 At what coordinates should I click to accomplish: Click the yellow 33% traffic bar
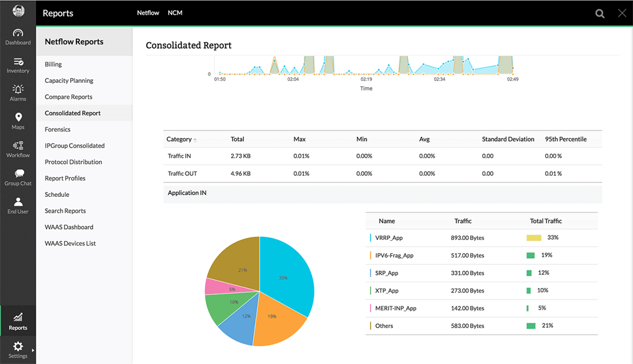pyautogui.click(x=534, y=237)
